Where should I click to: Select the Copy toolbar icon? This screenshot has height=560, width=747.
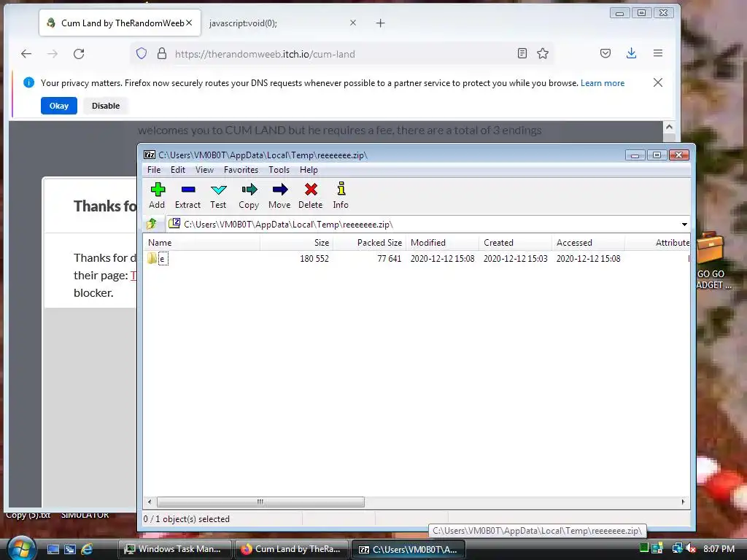coord(249,195)
